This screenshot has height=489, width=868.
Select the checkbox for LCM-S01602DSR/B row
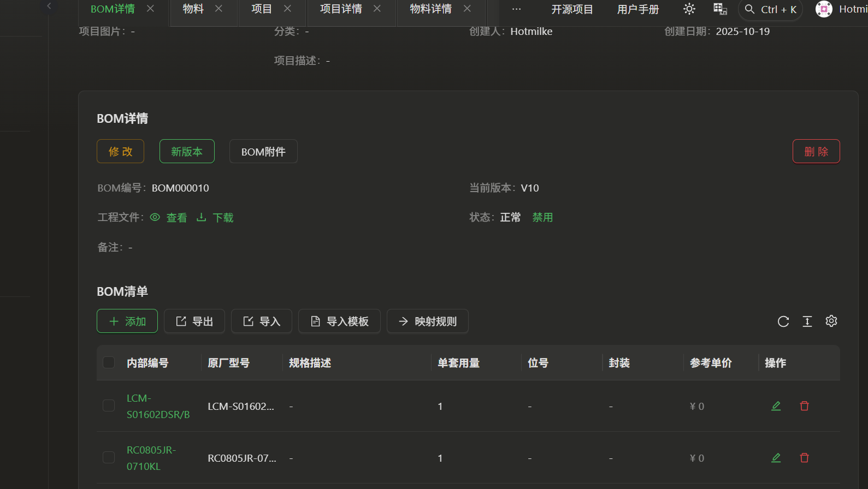109,406
